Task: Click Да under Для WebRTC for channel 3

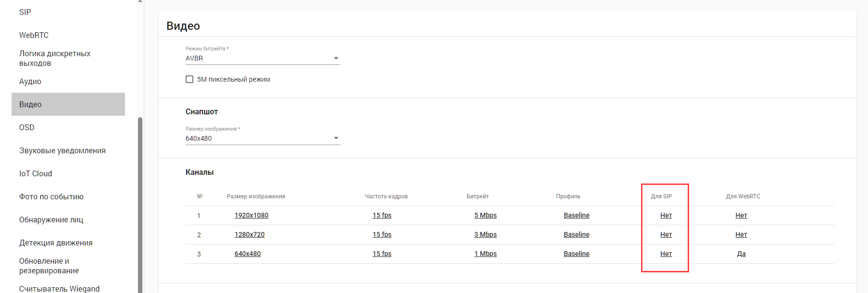Action: tap(741, 254)
